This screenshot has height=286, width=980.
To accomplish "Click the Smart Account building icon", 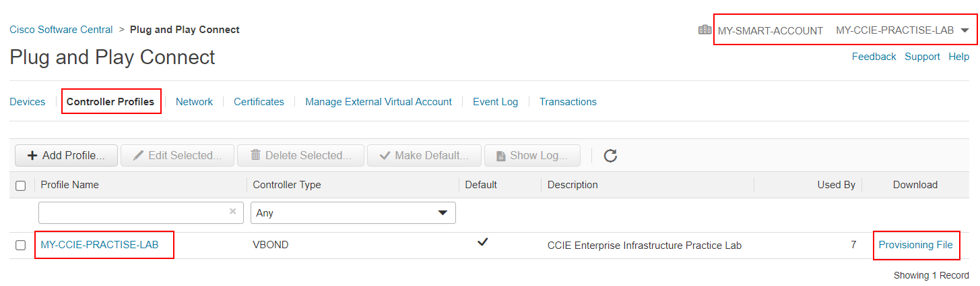I will coord(705,30).
